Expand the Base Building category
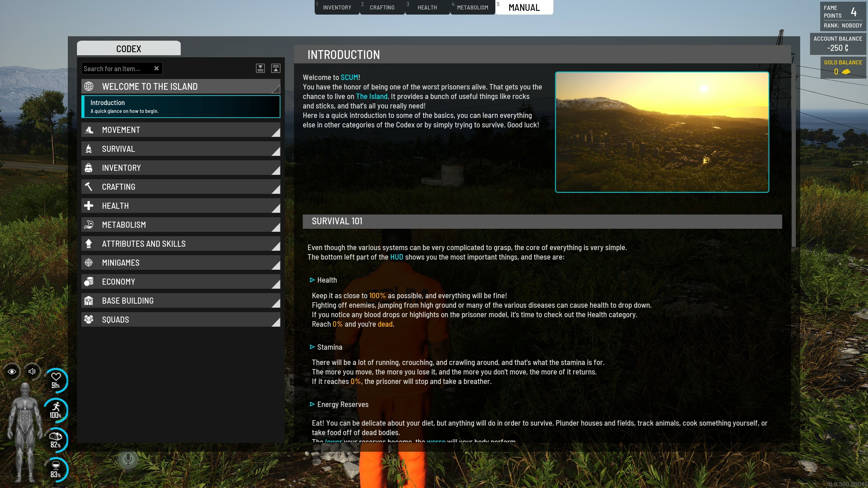 [181, 301]
